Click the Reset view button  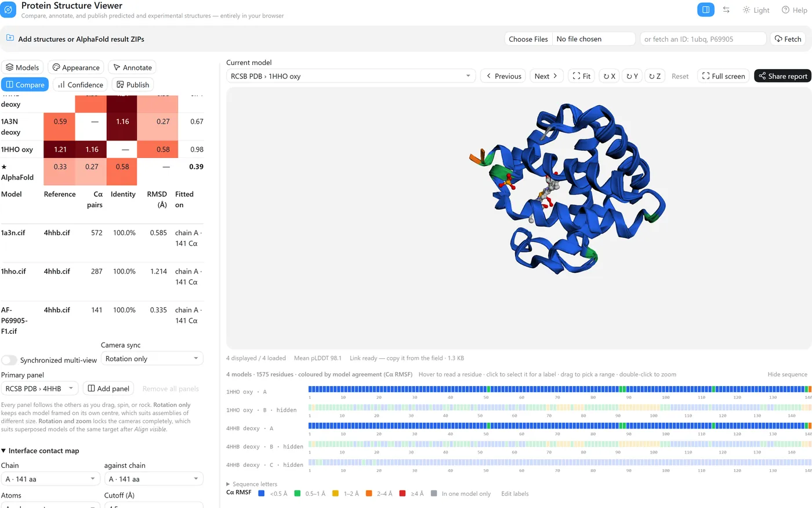[x=680, y=76]
